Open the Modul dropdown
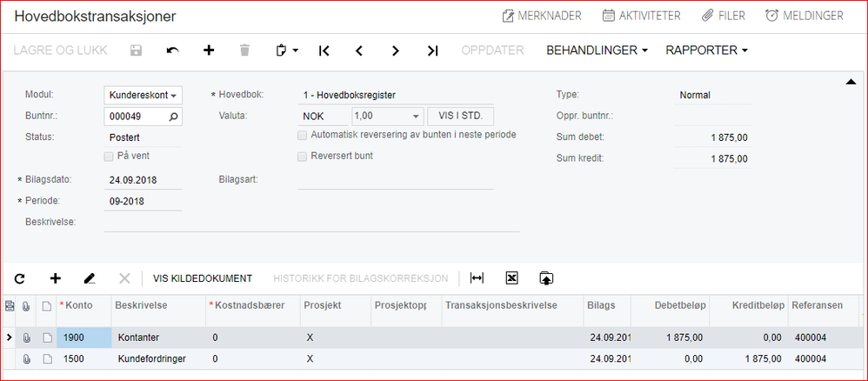Screen dimensions: 868x381 (174, 95)
